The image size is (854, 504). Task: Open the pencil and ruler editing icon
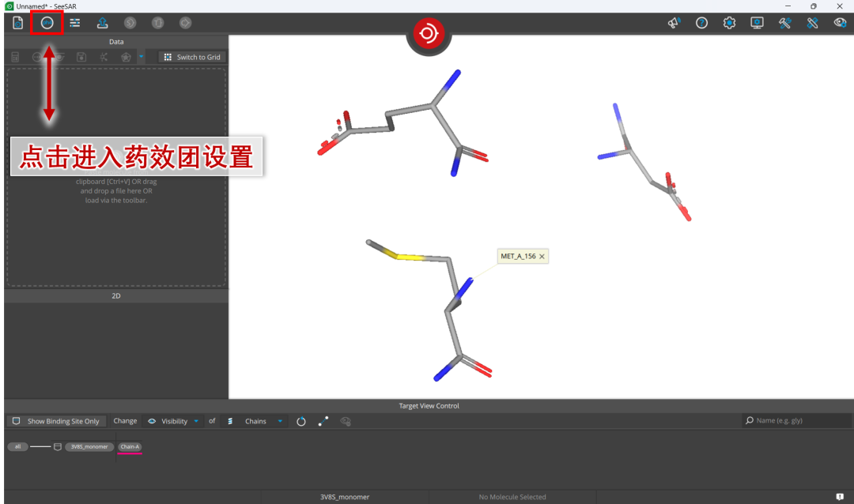(812, 23)
